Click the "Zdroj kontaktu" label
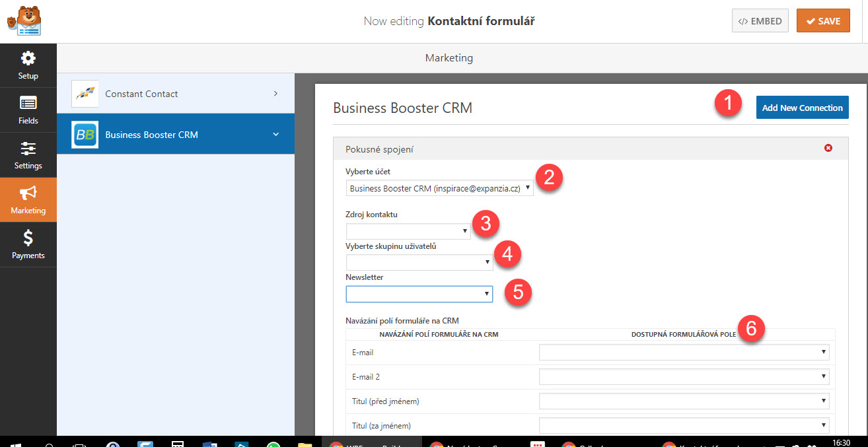Image resolution: width=868 pixels, height=447 pixels. coord(372,215)
